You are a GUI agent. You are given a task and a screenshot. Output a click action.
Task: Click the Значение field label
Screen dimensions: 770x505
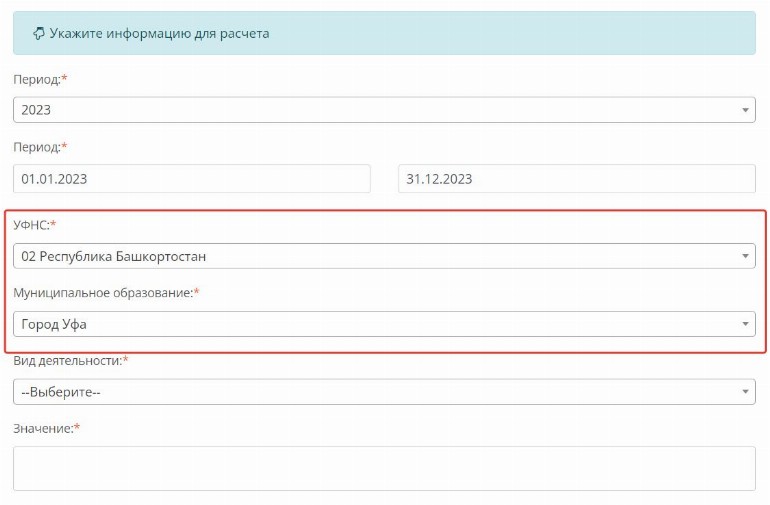click(x=43, y=428)
